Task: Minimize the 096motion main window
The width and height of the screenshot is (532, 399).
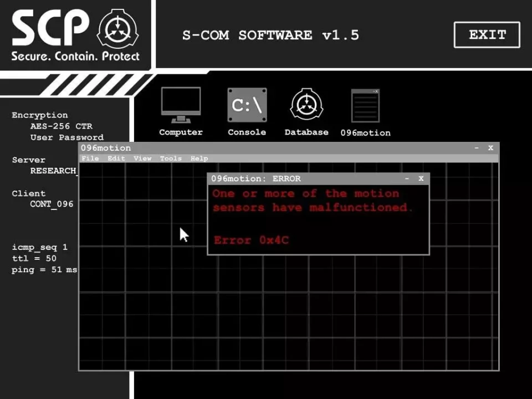Action: (x=477, y=148)
